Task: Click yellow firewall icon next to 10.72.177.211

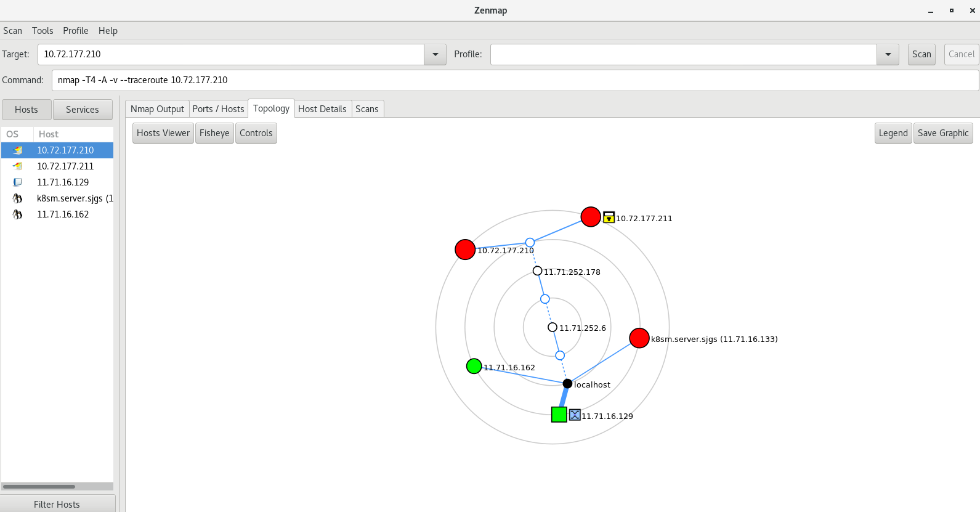Action: coord(609,217)
